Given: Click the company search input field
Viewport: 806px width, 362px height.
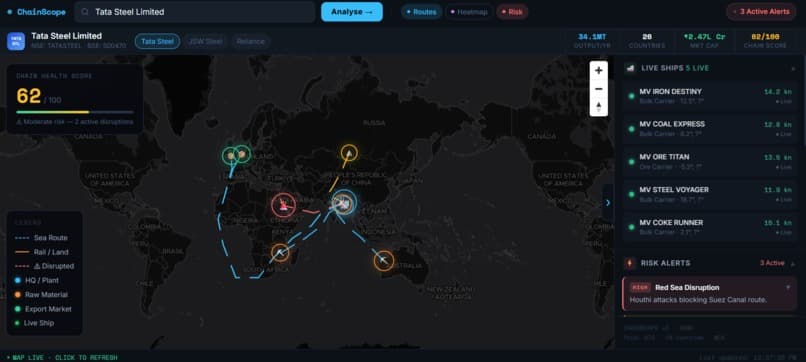Looking at the screenshot, I should pyautogui.click(x=195, y=12).
